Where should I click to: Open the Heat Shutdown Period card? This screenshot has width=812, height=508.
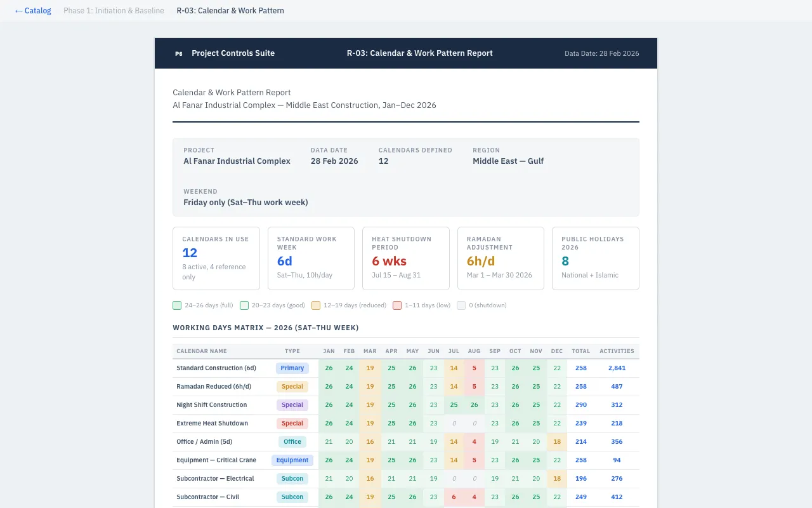point(405,258)
